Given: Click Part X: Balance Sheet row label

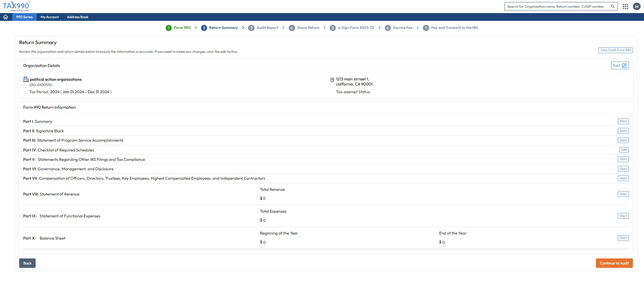Looking at the screenshot, I should click(44, 238).
